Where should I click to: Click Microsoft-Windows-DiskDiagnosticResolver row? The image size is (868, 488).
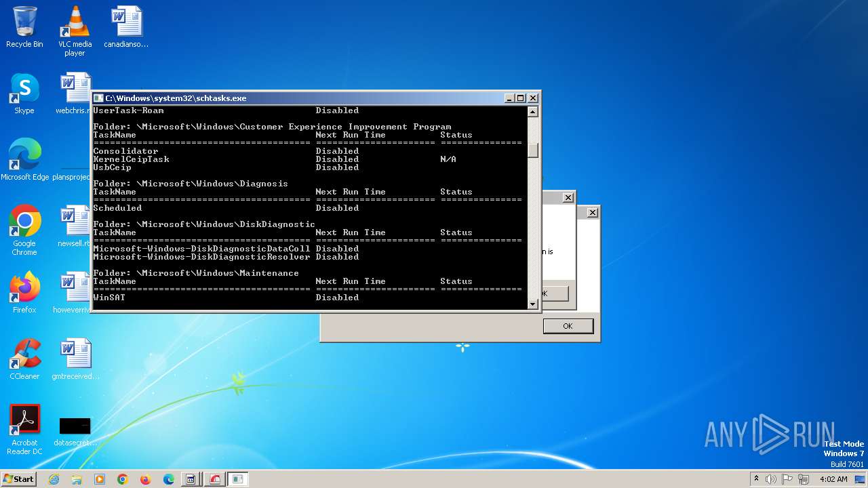[x=226, y=257]
